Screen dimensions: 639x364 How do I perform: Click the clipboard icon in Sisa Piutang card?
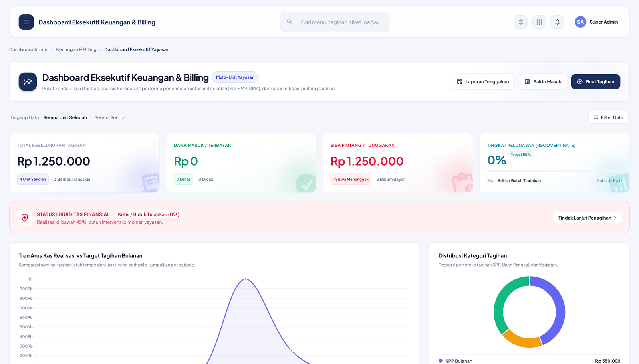click(462, 182)
